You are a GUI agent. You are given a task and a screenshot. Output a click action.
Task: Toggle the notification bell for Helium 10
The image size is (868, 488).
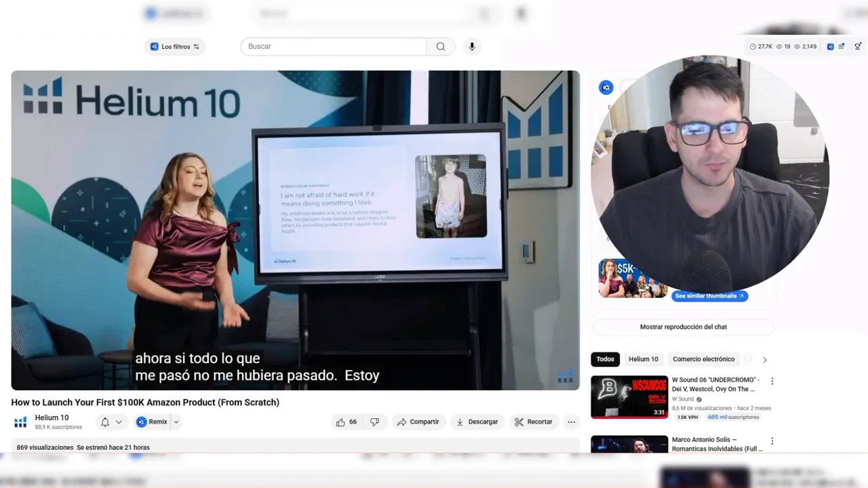tap(105, 422)
